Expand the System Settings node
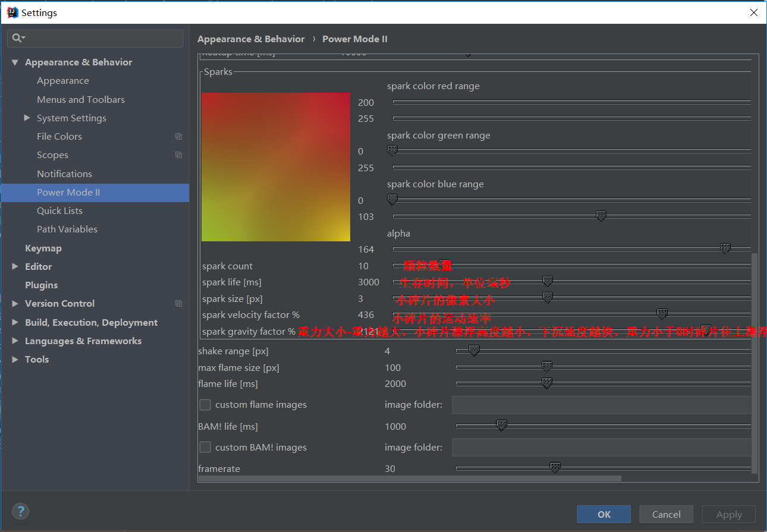 point(26,118)
